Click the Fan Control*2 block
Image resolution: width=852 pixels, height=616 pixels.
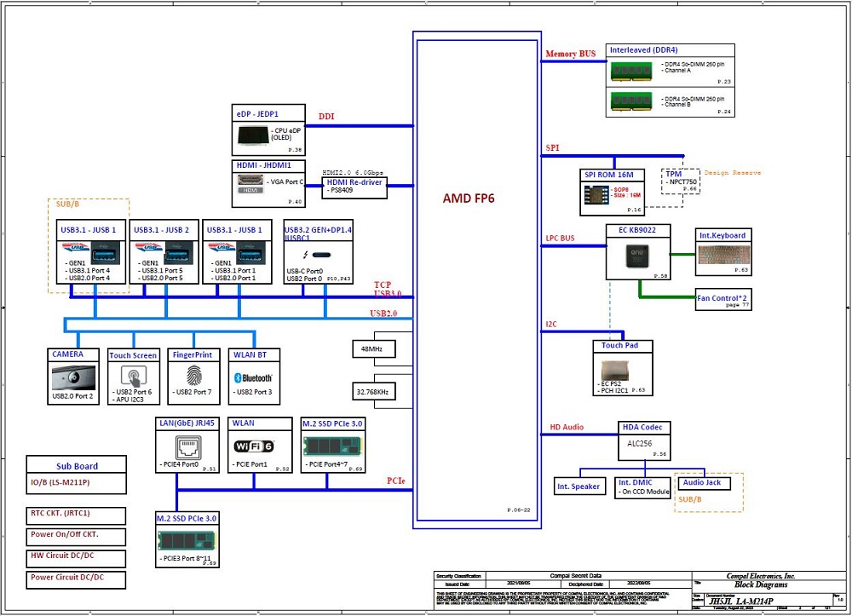click(723, 299)
